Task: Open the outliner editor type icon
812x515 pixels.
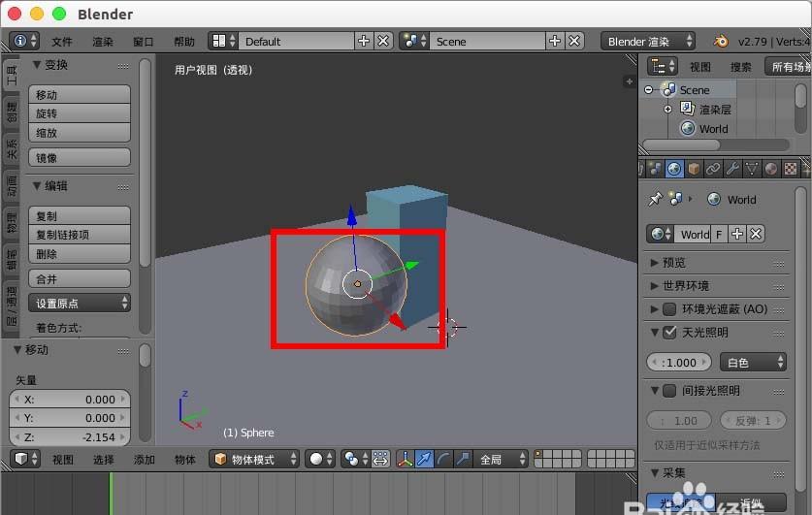Action: click(663, 66)
